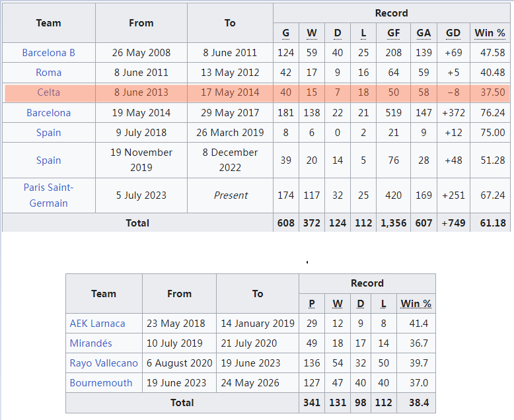
Task: Select the 1,356 total goals for cell
Action: [393, 223]
